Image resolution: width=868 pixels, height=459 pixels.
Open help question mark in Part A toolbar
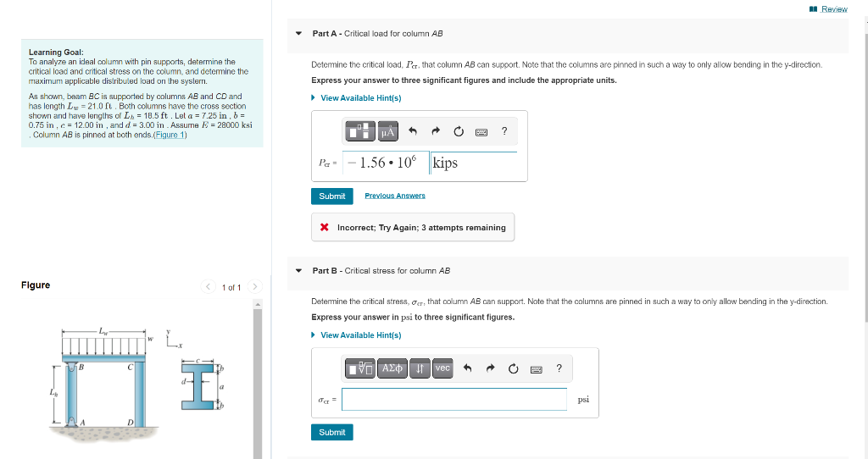[x=504, y=131]
